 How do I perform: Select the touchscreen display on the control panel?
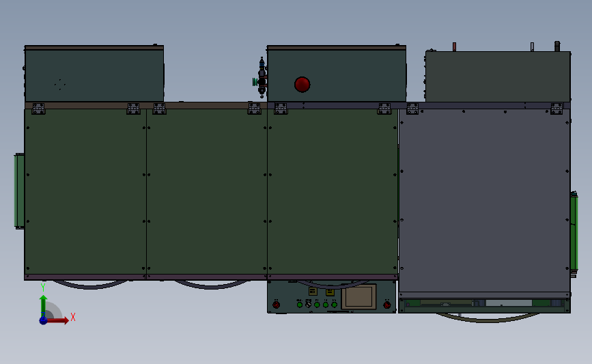(358, 296)
